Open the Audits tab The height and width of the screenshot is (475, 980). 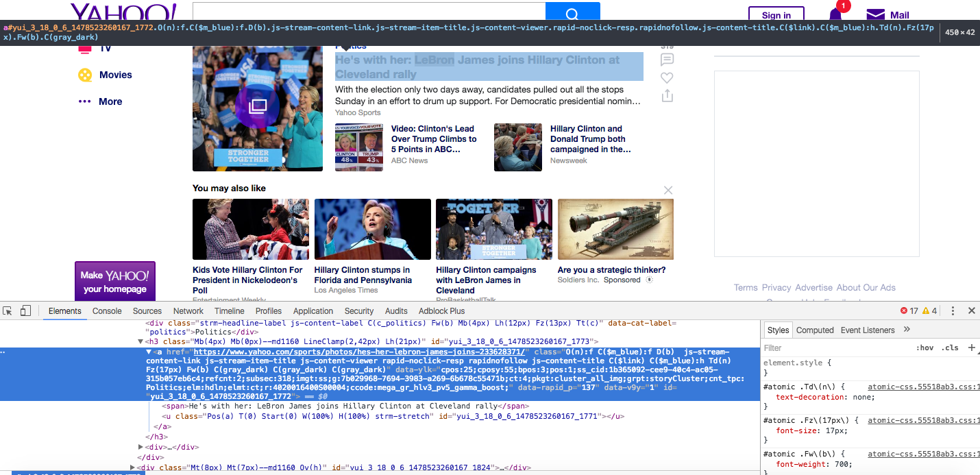point(396,311)
